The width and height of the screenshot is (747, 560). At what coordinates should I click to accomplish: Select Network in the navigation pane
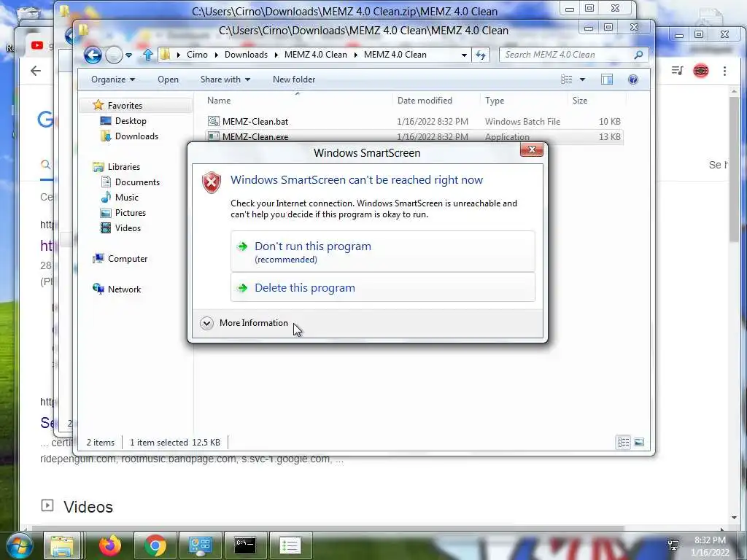[x=124, y=289]
